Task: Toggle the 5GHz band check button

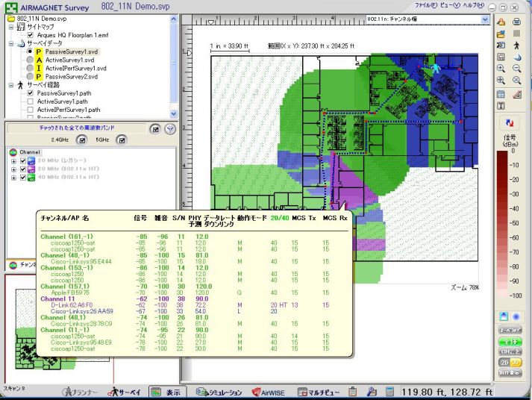Action: pos(122,140)
